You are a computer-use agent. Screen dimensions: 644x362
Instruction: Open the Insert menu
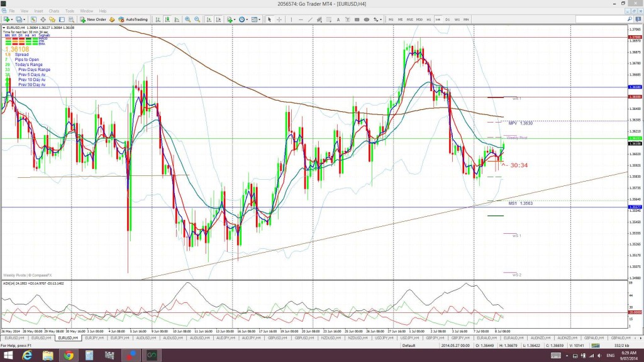[x=38, y=11]
